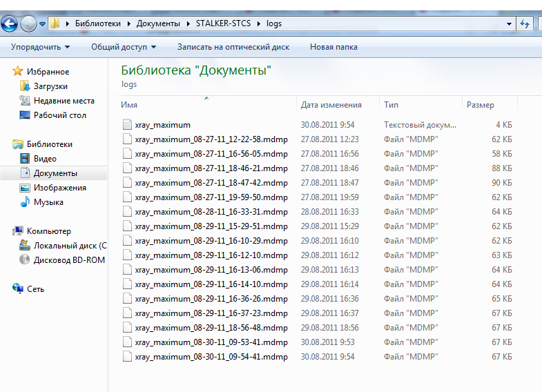
Task: Click the refresh button beside address bar
Action: point(524,23)
